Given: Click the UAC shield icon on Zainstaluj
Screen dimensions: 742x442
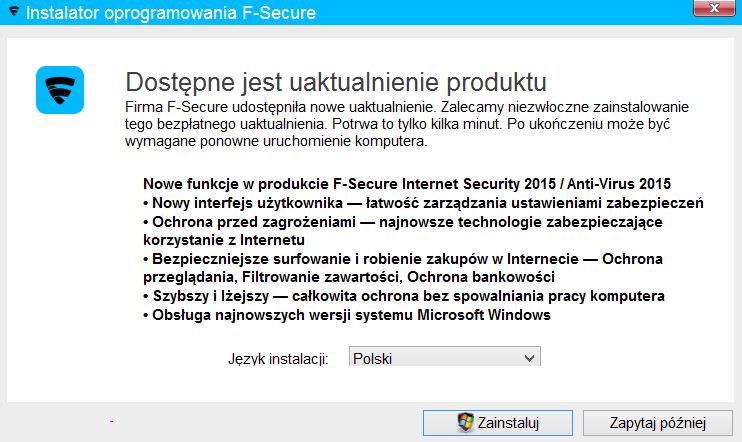Looking at the screenshot, I should 465,422.
